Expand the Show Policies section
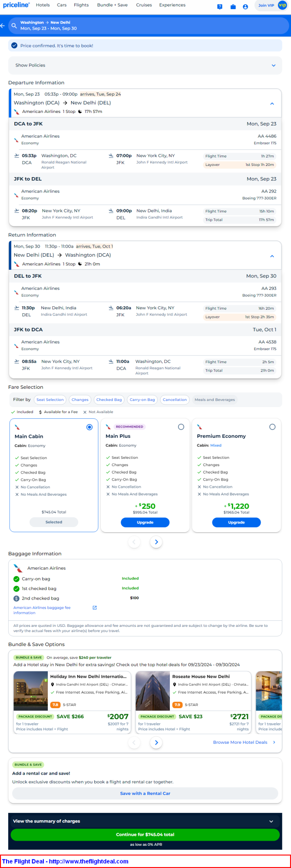Screen dimensions: 291x868 (145, 65)
